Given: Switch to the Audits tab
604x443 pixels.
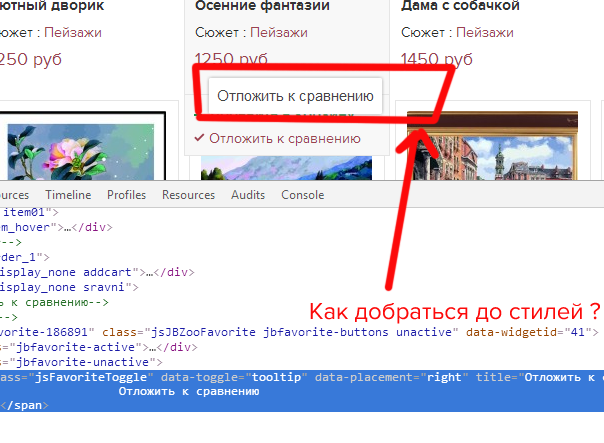Looking at the screenshot, I should pos(248,195).
